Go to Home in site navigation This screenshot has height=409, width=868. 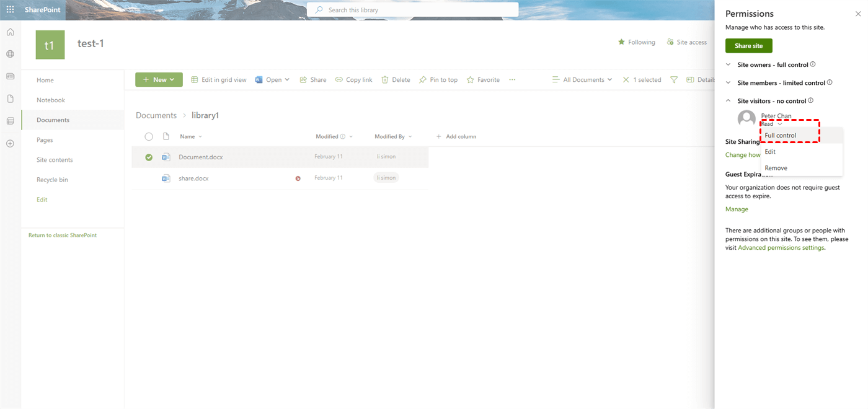coord(45,80)
